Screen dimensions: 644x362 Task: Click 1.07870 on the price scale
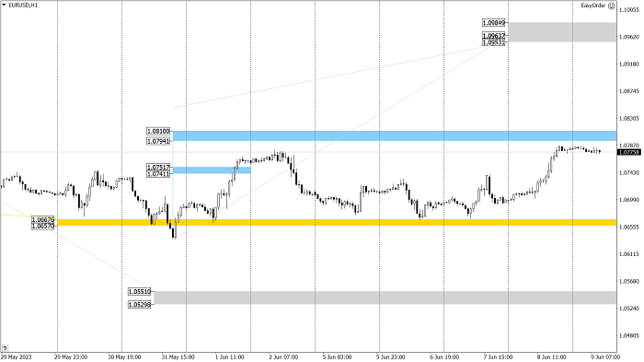[629, 146]
